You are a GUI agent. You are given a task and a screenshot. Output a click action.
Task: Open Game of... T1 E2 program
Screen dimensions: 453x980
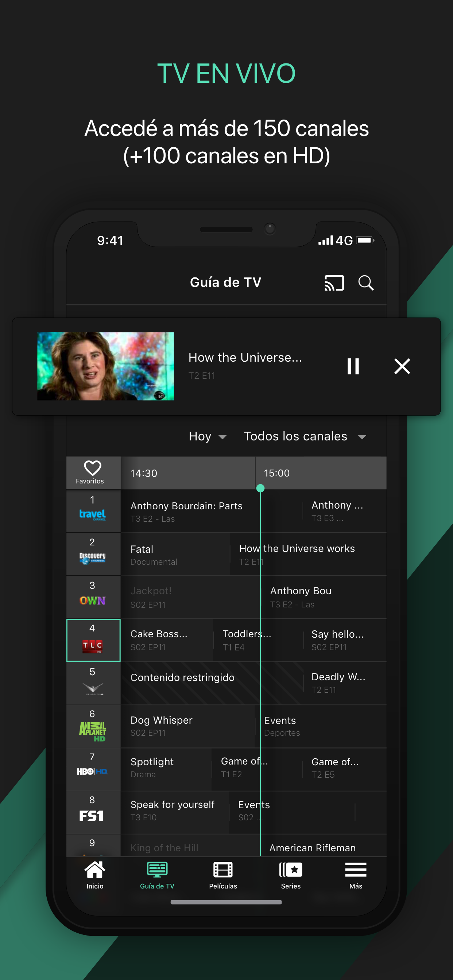(257, 769)
